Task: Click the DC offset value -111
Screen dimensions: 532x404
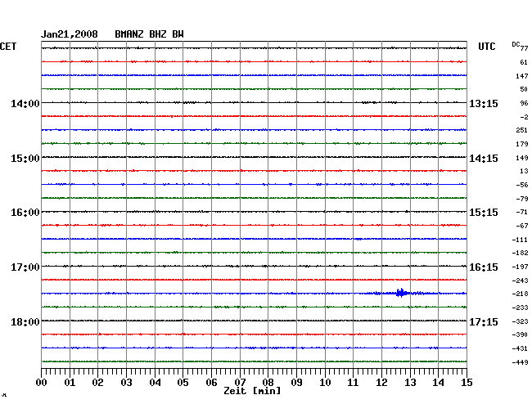Action: coord(520,240)
